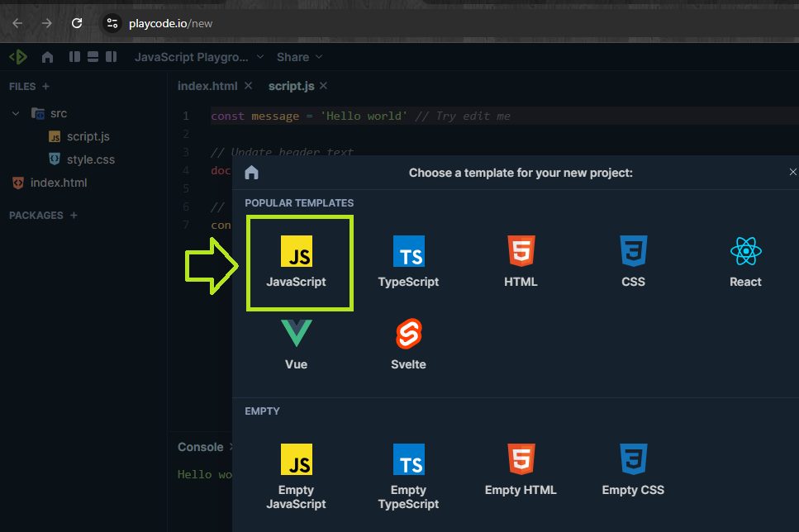799x532 pixels.
Task: Add a package with PACKAGES plus
Action: (74, 215)
